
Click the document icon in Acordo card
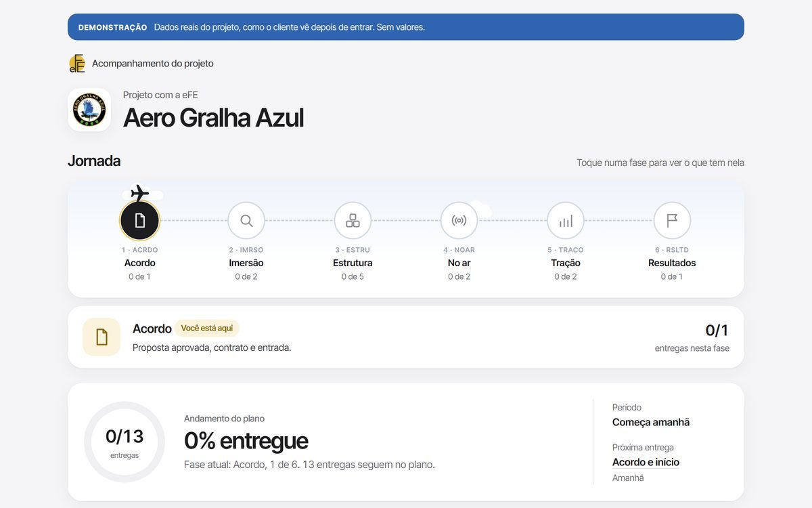click(x=101, y=337)
